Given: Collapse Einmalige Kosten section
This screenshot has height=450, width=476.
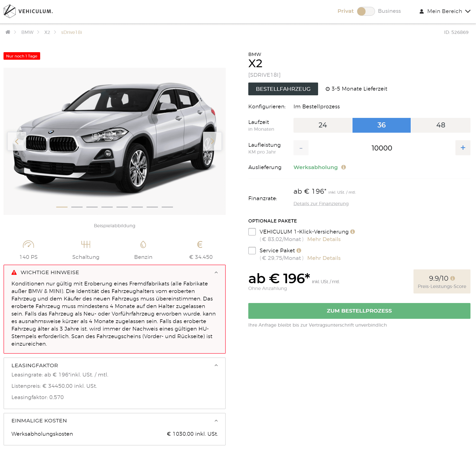Looking at the screenshot, I should pyautogui.click(x=216, y=421).
